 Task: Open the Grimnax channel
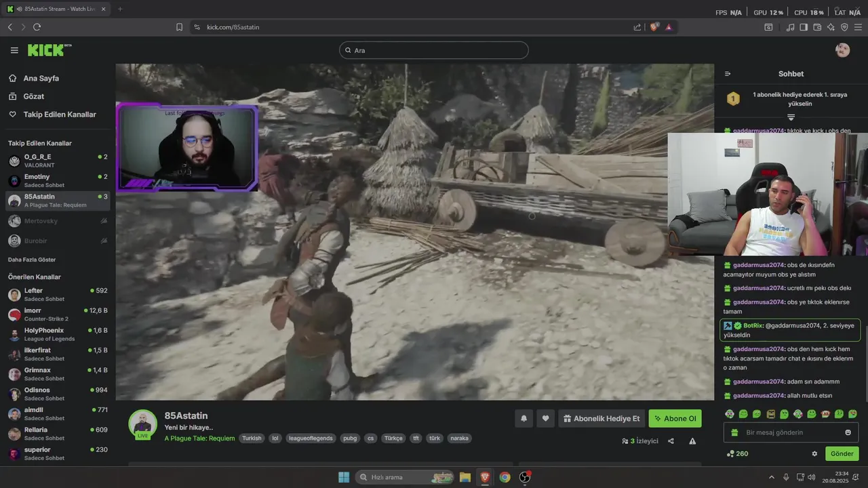(x=58, y=374)
